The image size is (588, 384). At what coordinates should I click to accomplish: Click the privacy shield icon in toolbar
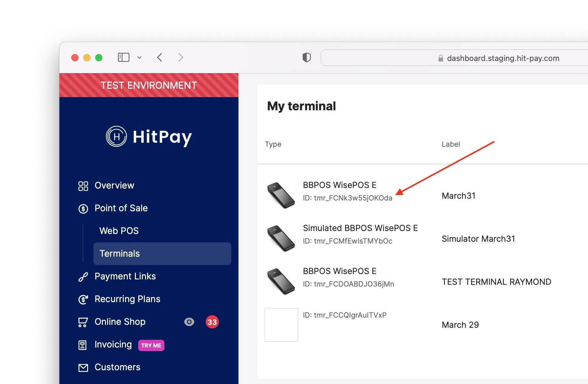pyautogui.click(x=307, y=57)
